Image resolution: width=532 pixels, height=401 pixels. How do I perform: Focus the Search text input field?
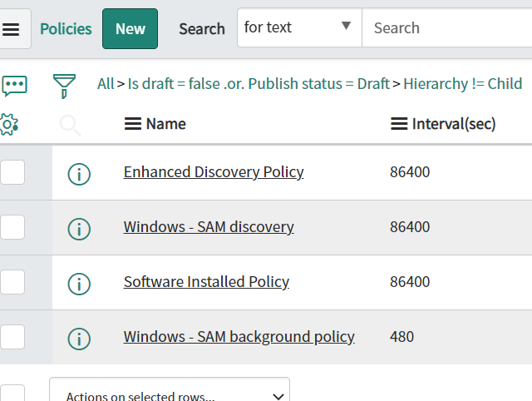[x=447, y=28]
